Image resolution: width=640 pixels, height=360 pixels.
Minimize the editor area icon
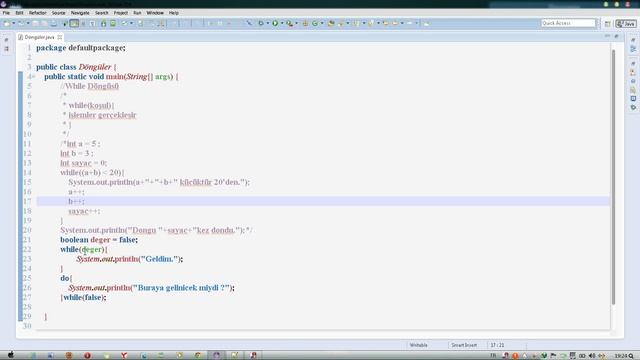(607, 36)
